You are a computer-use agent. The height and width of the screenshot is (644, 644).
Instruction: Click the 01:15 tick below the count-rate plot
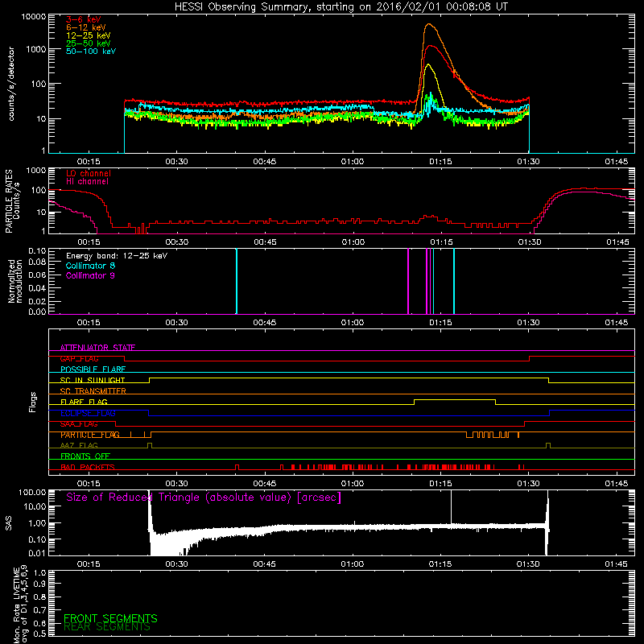(440, 162)
